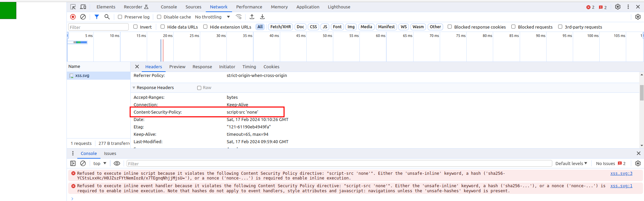Image resolution: width=644 pixels, height=201 pixels.
Task: Open the No throttling dropdown
Action: (x=213, y=17)
